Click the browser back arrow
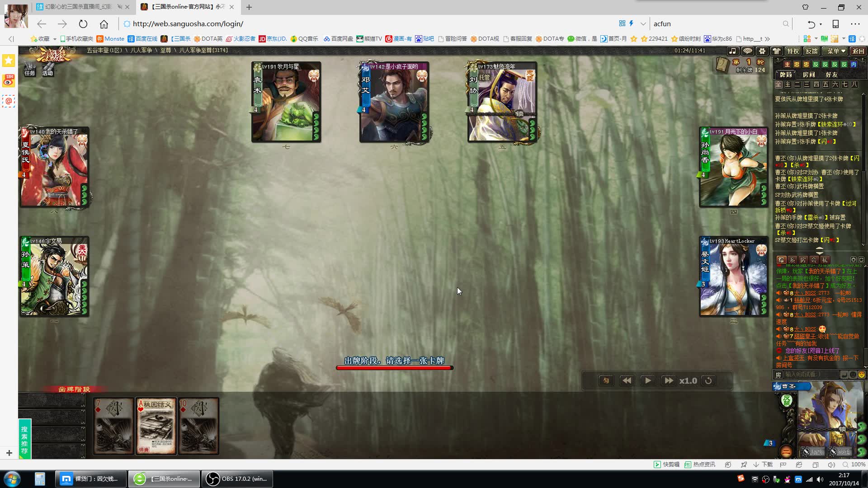 42,24
